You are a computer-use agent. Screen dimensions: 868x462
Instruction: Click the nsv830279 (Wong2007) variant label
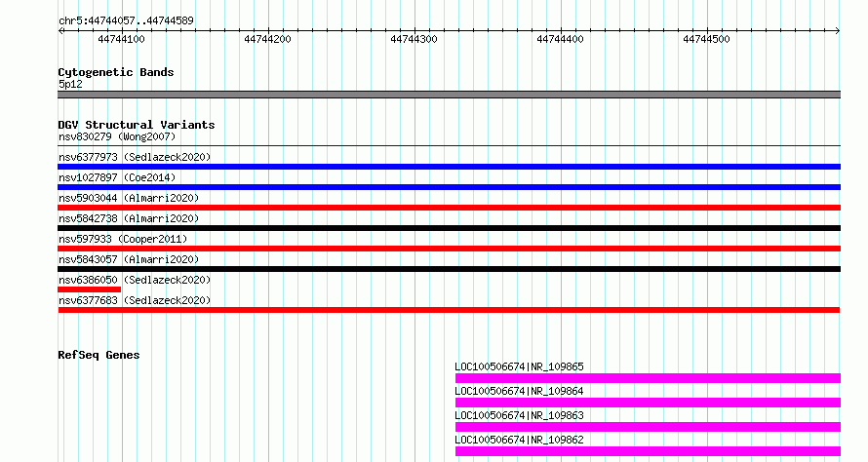(117, 136)
